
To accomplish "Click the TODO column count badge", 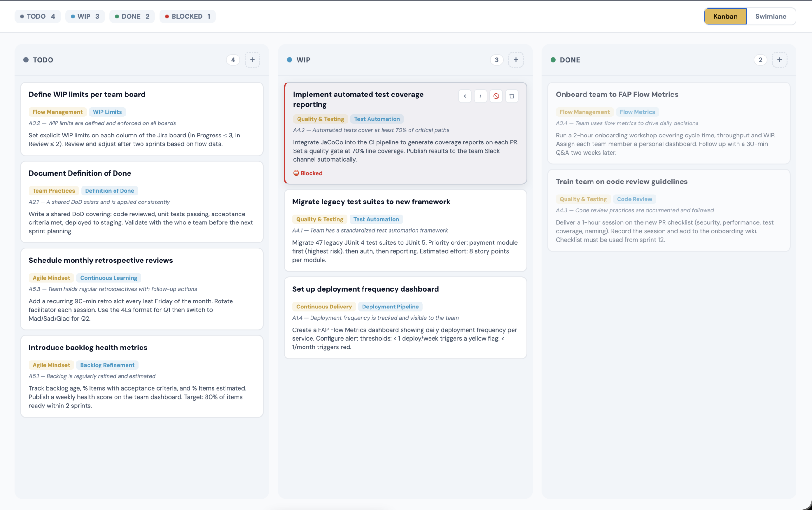I will tap(233, 60).
